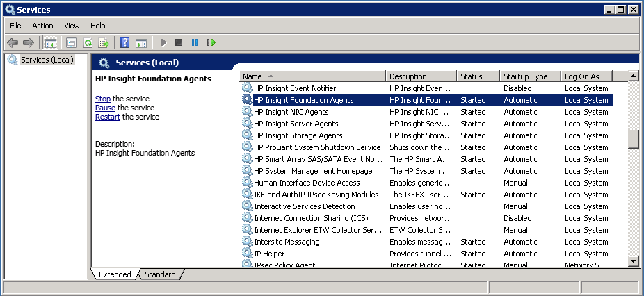Click Disabled startup type of HP Insight Event Notifier
644x296 pixels.
[517, 88]
